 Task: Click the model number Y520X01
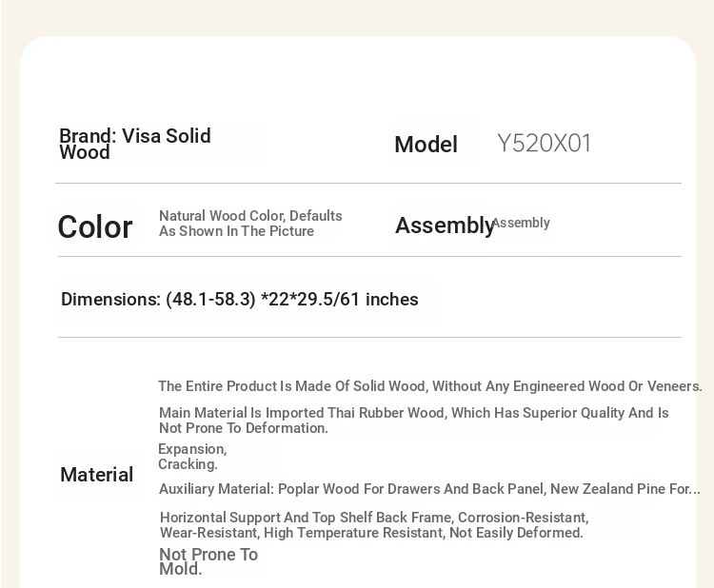[x=544, y=144]
